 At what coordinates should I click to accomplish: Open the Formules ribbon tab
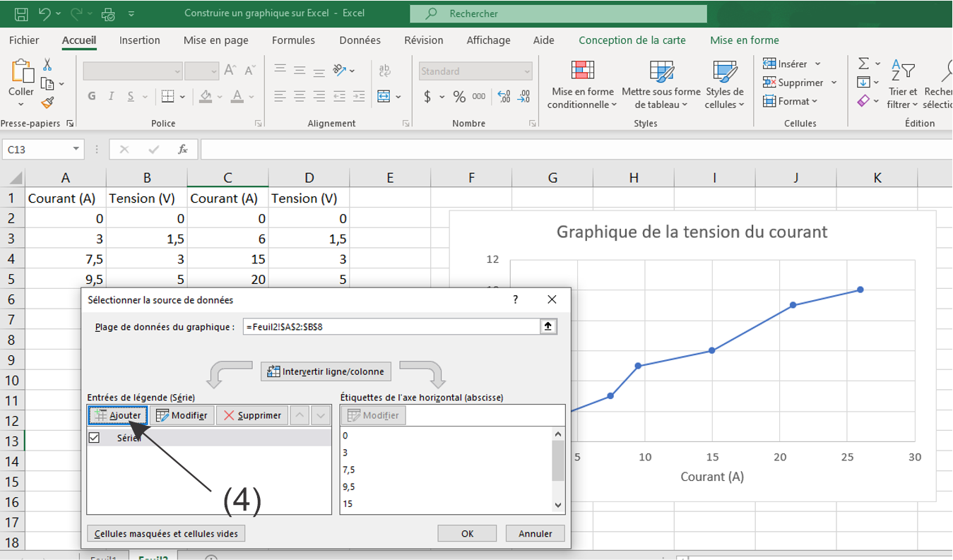click(x=293, y=40)
